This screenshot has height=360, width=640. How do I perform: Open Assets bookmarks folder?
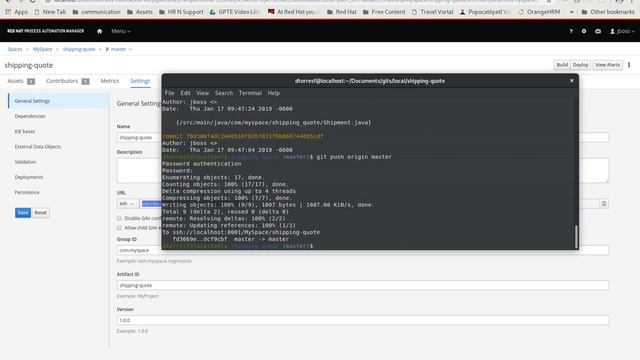(140, 12)
